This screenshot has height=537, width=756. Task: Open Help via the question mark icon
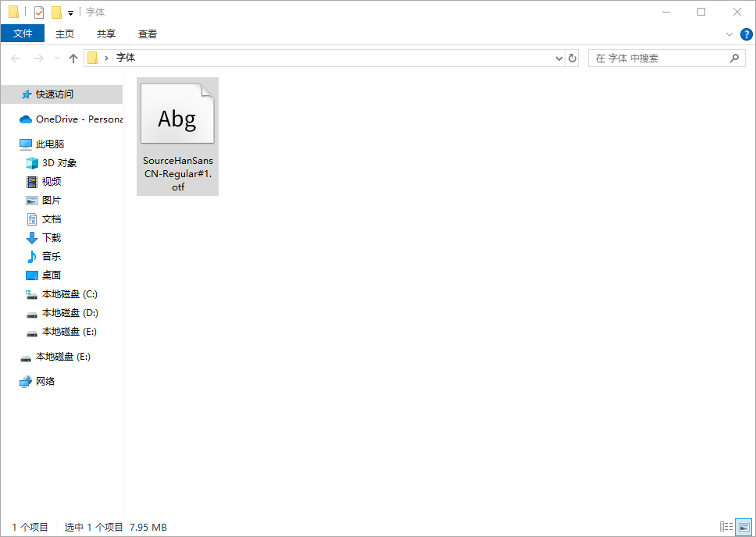pyautogui.click(x=746, y=34)
